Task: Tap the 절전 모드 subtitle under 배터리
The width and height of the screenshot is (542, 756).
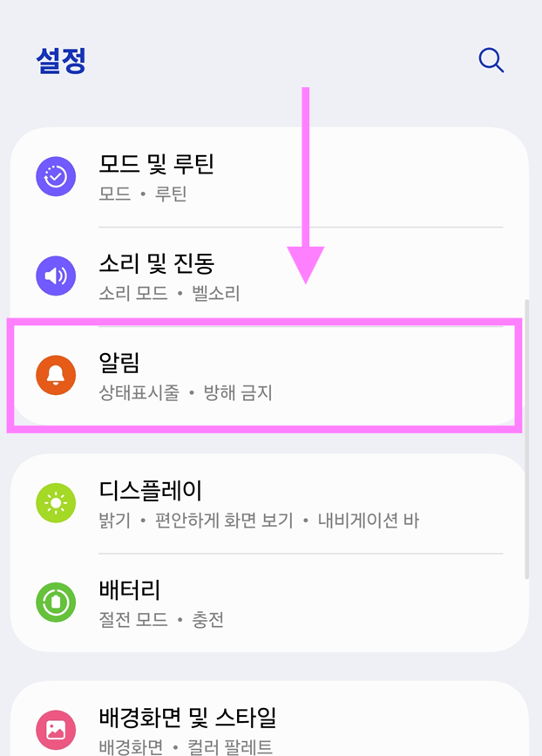Action: [132, 621]
